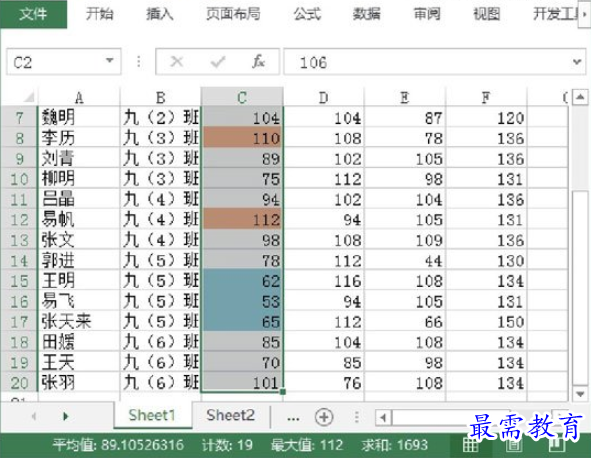Open the 公式 ribbon tab

point(307,14)
